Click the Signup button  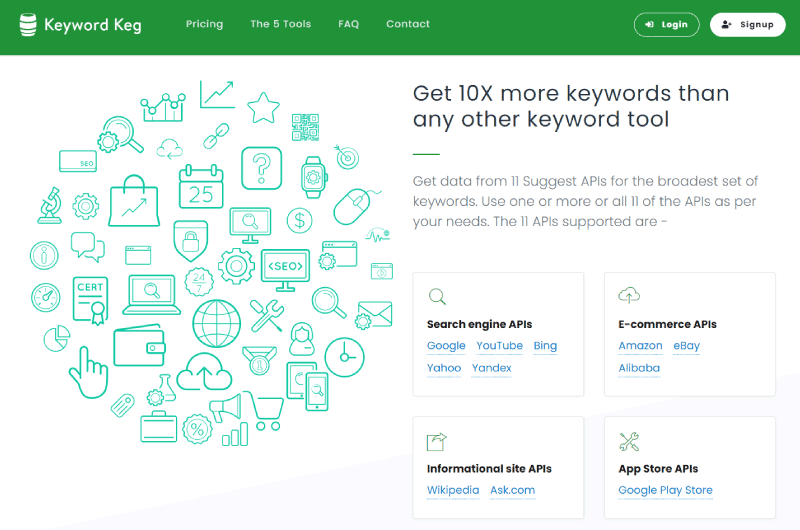pos(747,24)
